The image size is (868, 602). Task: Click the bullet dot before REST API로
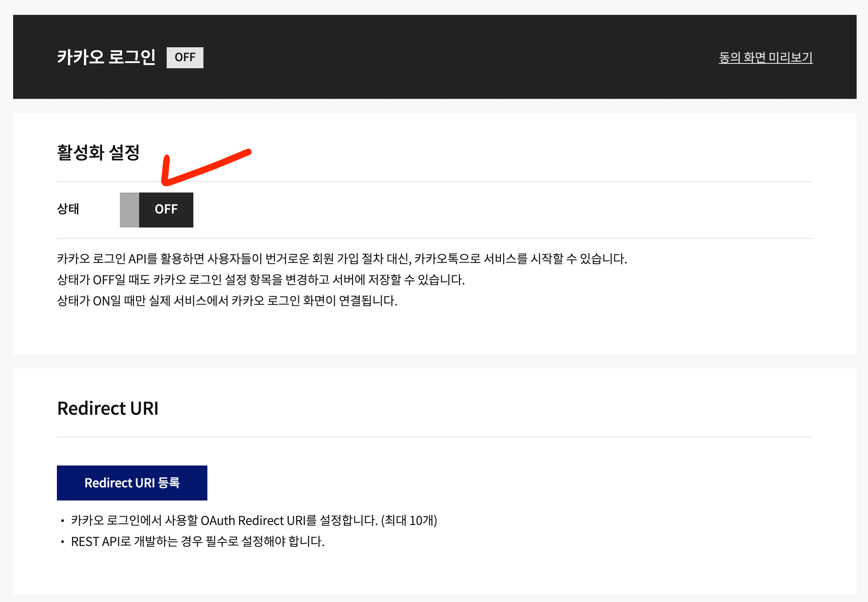pos(63,542)
